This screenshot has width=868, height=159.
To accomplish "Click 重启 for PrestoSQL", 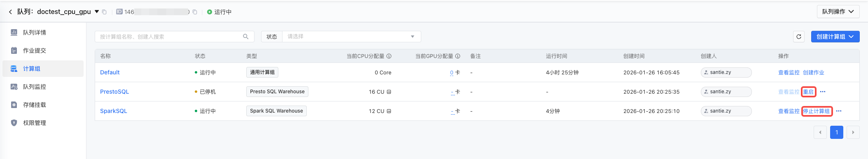I will click(x=808, y=92).
